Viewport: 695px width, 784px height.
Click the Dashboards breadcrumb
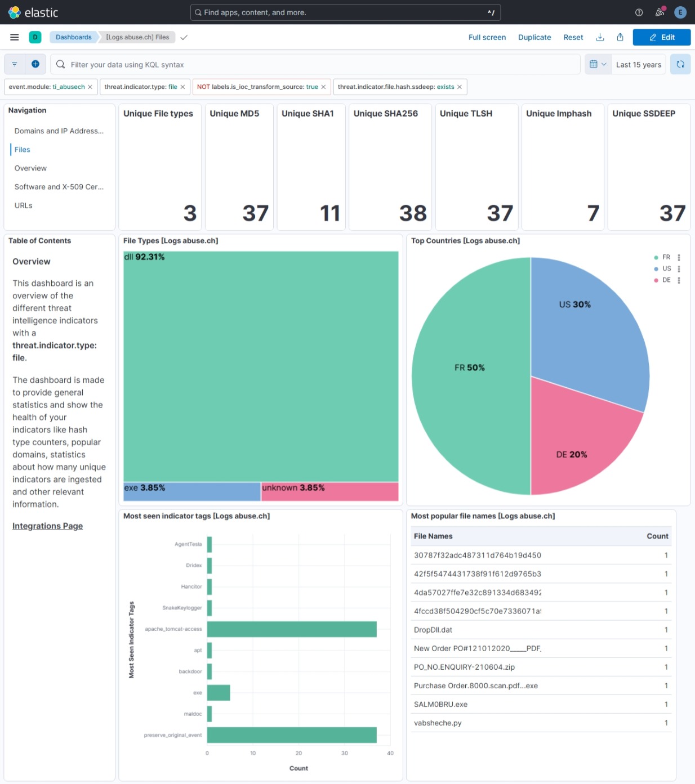(73, 37)
